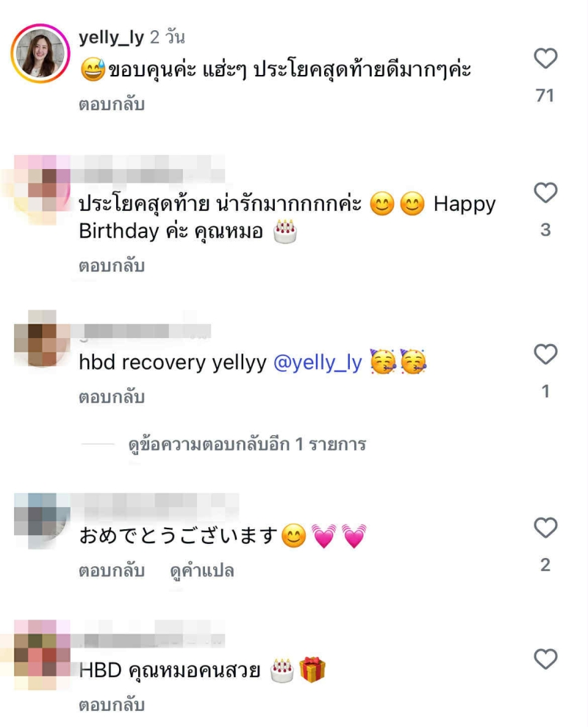Tap heart on the Japanese おめでとうございます comment

[545, 528]
